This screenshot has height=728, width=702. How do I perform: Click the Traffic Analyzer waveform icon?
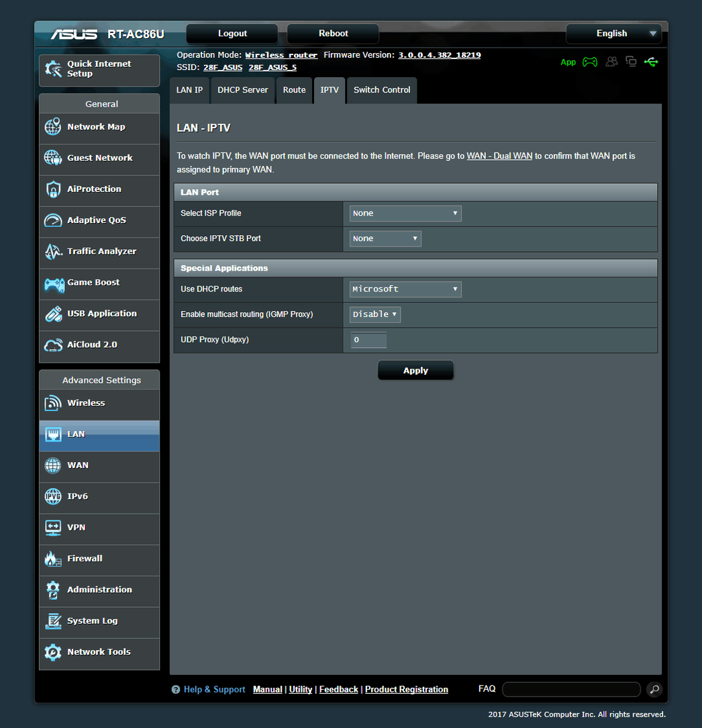[x=53, y=251]
